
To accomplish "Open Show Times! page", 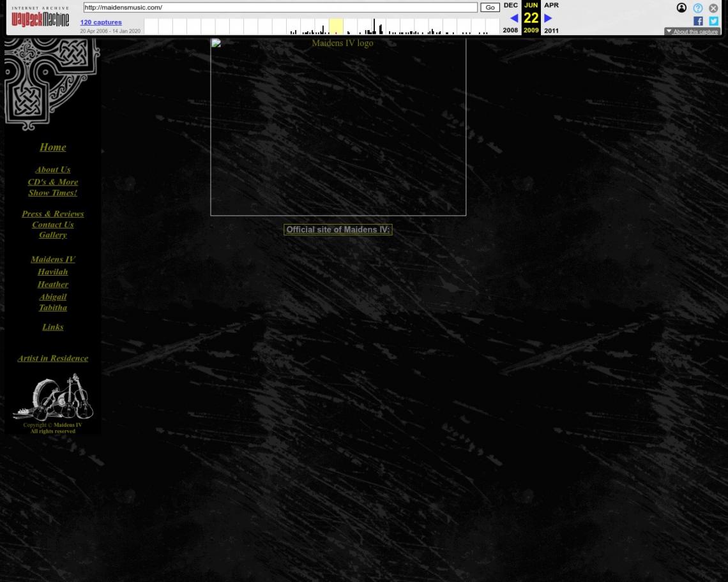I will pyautogui.click(x=52, y=193).
